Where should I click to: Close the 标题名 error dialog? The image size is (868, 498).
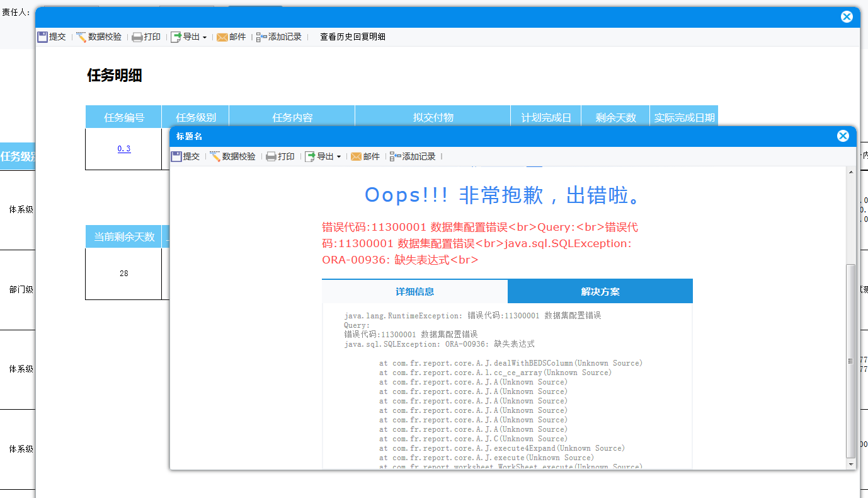(843, 136)
